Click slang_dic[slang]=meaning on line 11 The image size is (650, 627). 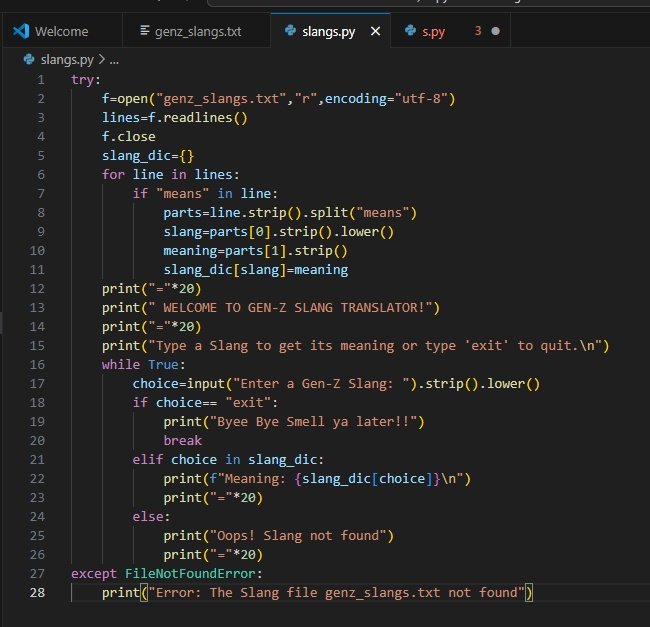coord(255,270)
